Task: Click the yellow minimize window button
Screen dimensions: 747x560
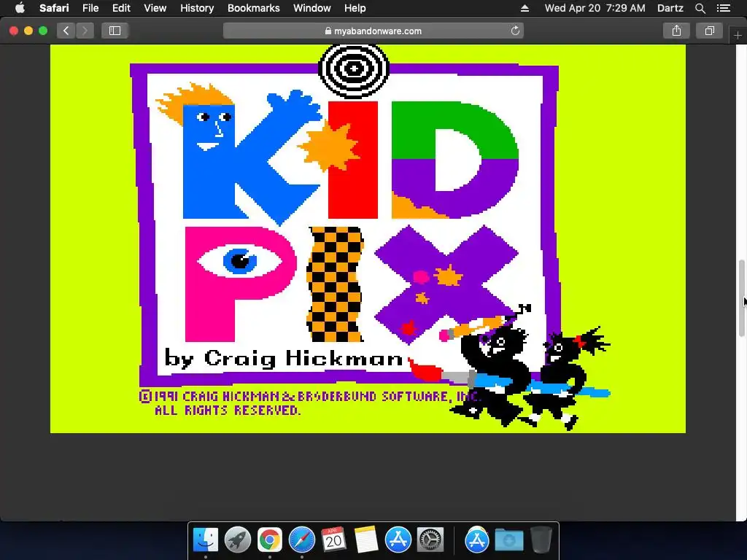Action: pyautogui.click(x=28, y=31)
